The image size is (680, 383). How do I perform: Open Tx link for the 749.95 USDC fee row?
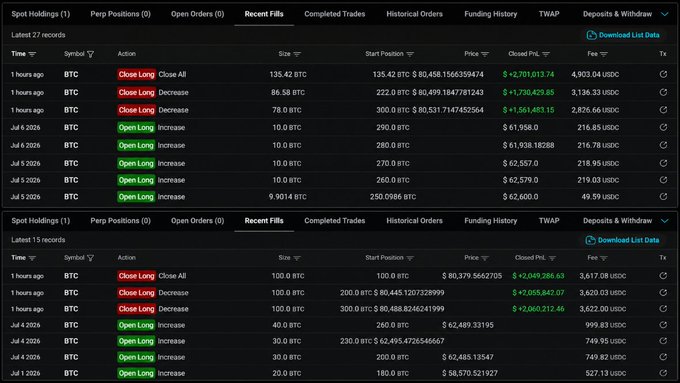point(663,340)
